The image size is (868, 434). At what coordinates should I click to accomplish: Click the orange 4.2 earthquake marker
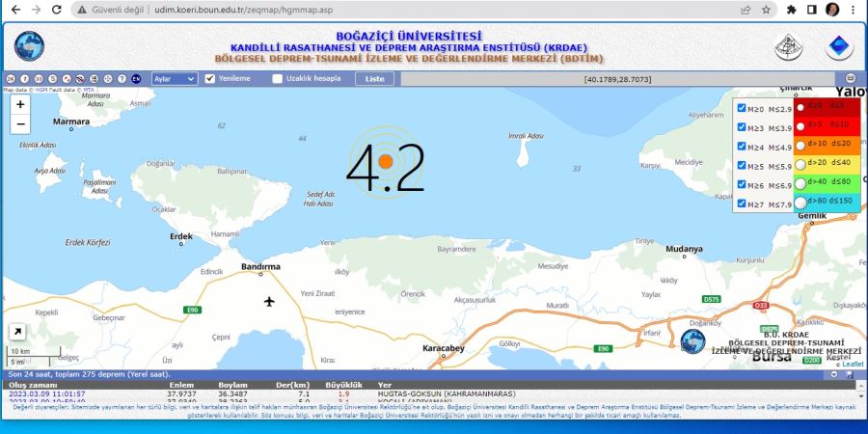pyautogui.click(x=386, y=162)
